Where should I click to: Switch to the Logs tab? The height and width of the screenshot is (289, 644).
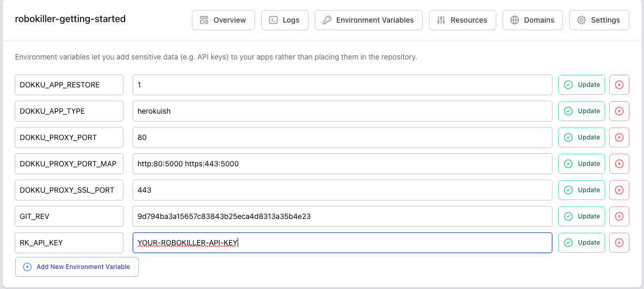284,20
